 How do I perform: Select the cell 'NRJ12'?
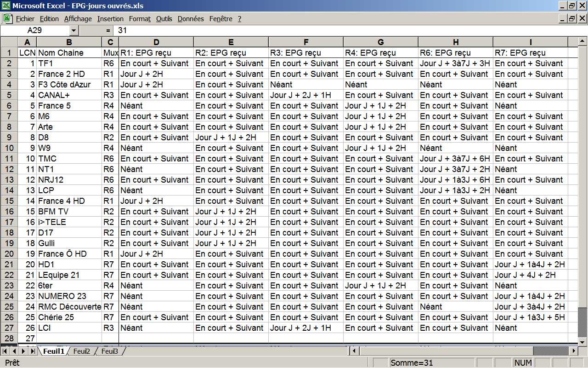69,180
